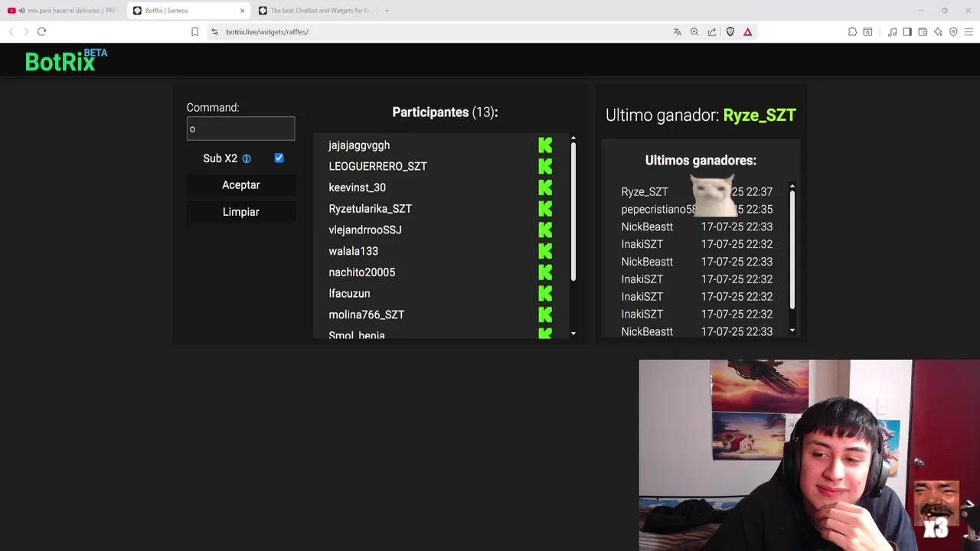Click the participants list scrollbar thumb

coord(573,211)
